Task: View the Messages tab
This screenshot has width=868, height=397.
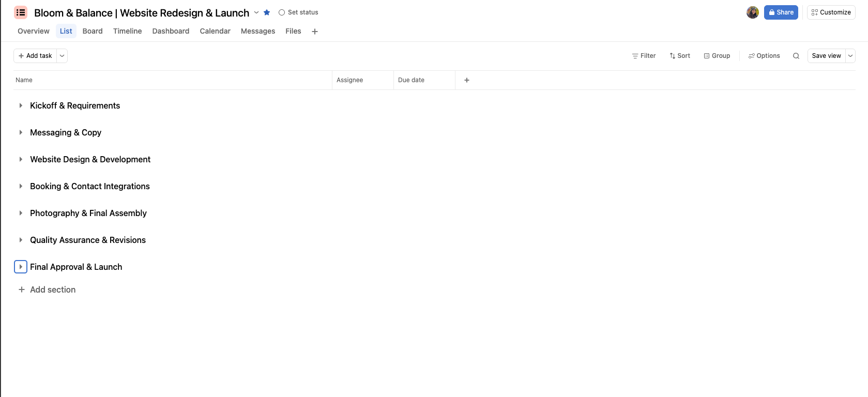Action: (258, 31)
